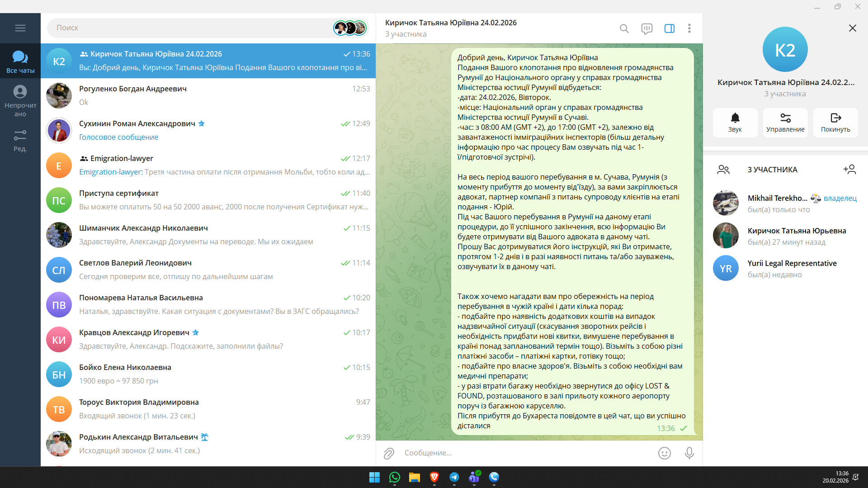
Task: Click Покинуть to leave group
Action: 835,122
